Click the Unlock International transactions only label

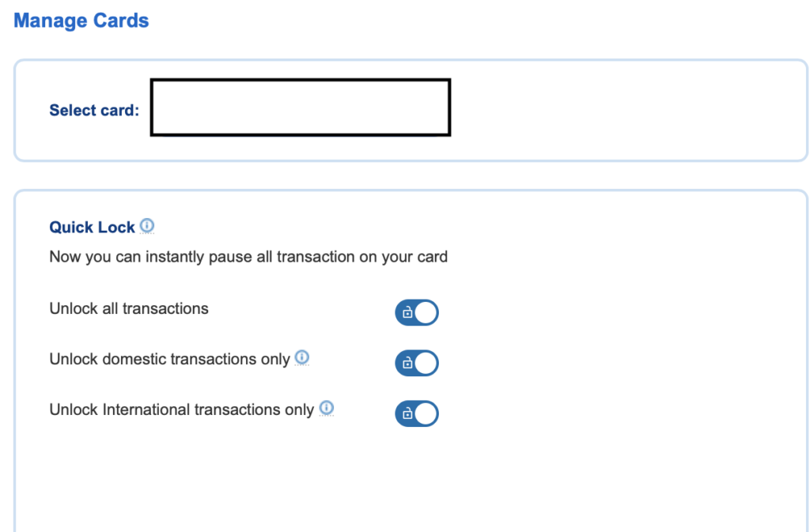181,409
